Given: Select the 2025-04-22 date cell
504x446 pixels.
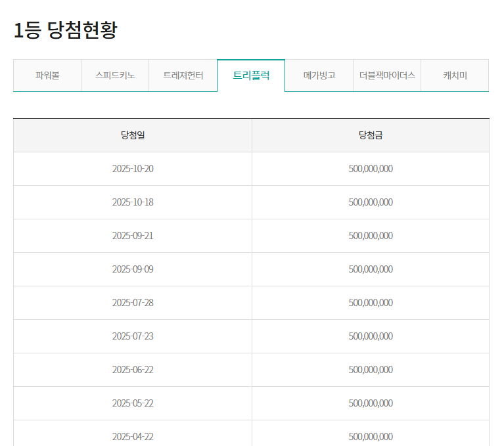Looking at the screenshot, I should coord(133,436).
